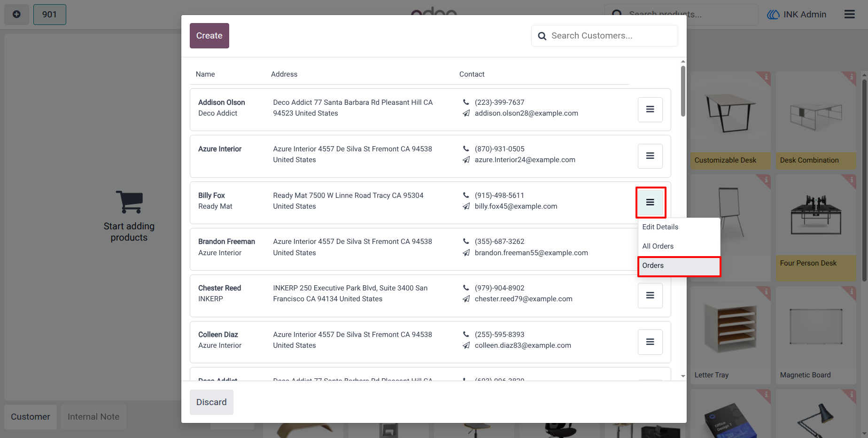
Task: Click info badge on Letter Tray product
Action: (x=766, y=291)
